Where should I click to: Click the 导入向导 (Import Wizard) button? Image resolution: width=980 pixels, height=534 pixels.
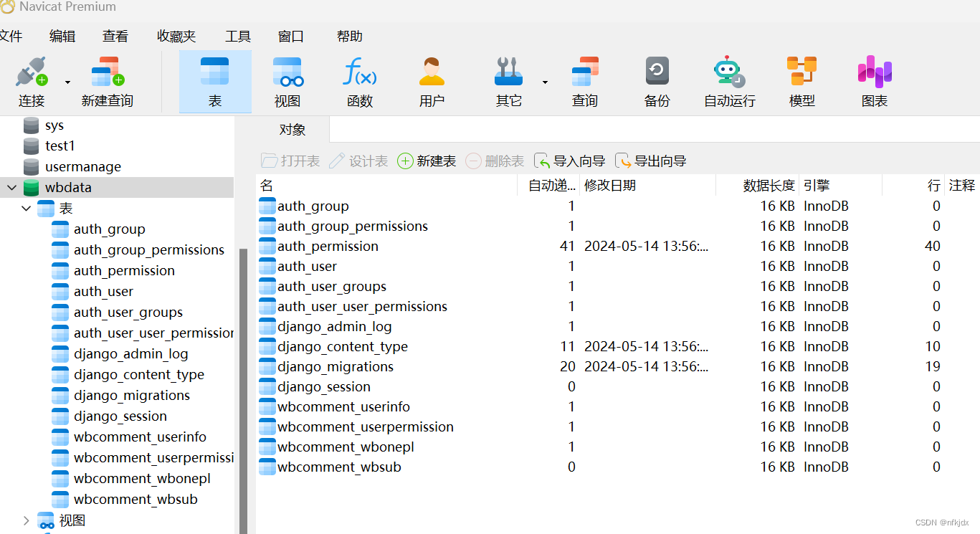tap(570, 161)
